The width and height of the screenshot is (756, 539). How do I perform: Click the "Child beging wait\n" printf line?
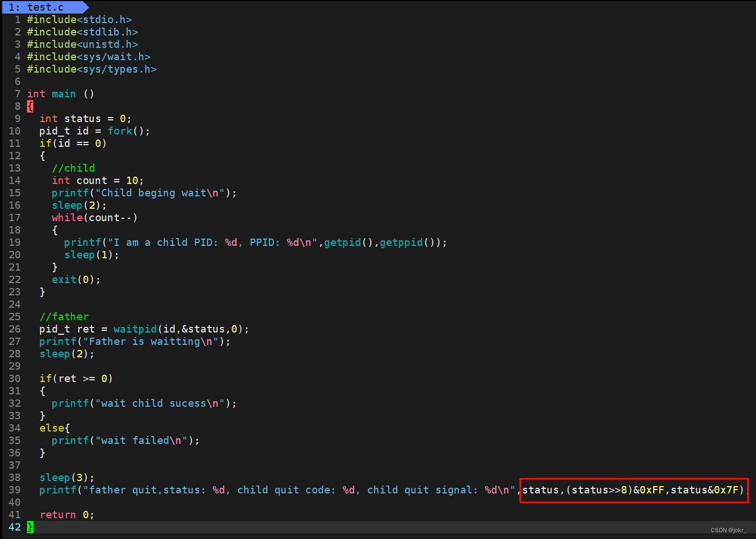tap(145, 193)
